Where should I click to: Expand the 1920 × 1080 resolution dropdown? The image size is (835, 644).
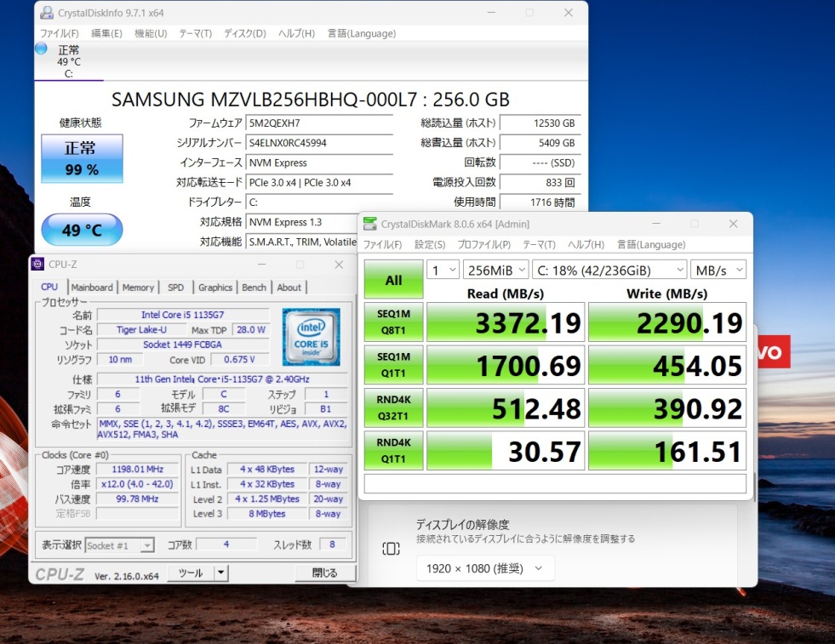coord(484,568)
